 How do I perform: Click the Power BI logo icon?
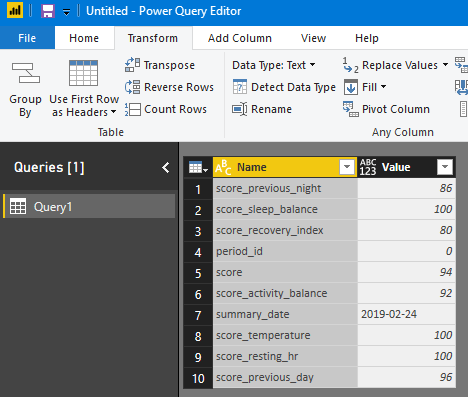pyautogui.click(x=15, y=10)
